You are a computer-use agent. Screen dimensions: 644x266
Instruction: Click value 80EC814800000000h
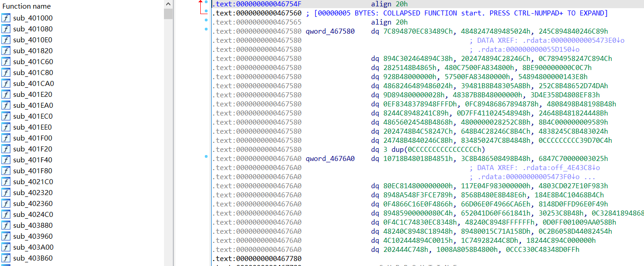pyautogui.click(x=418, y=186)
